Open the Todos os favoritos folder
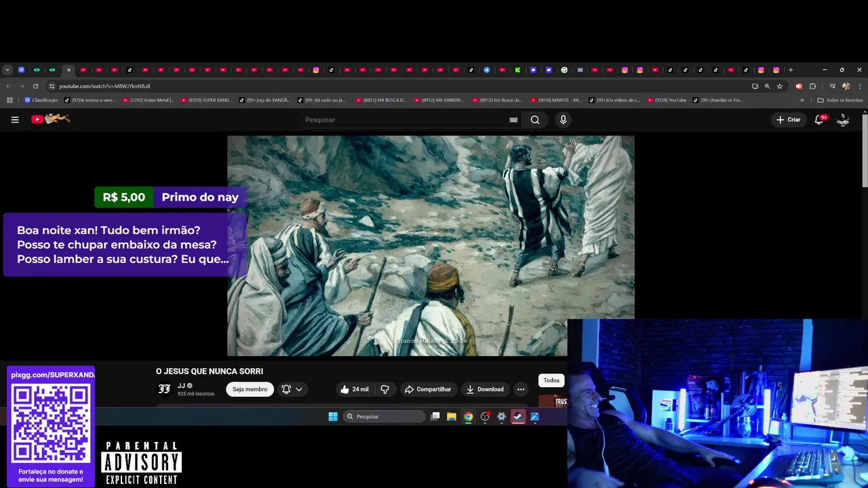Image resolution: width=868 pixels, height=488 pixels. coord(840,100)
